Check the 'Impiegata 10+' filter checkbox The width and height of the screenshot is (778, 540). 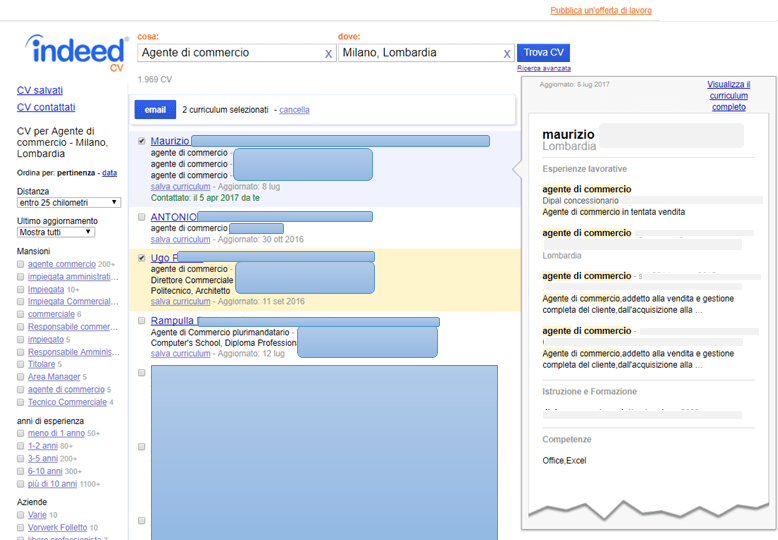(x=20, y=289)
